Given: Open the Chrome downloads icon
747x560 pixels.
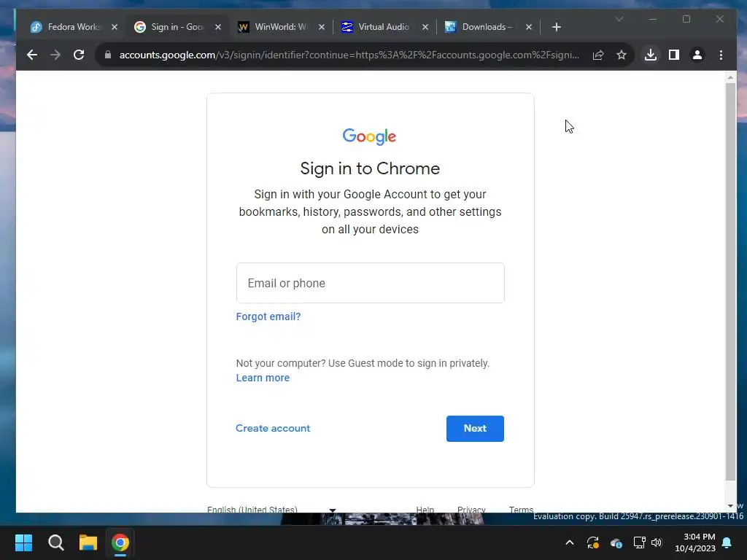Looking at the screenshot, I should point(650,55).
